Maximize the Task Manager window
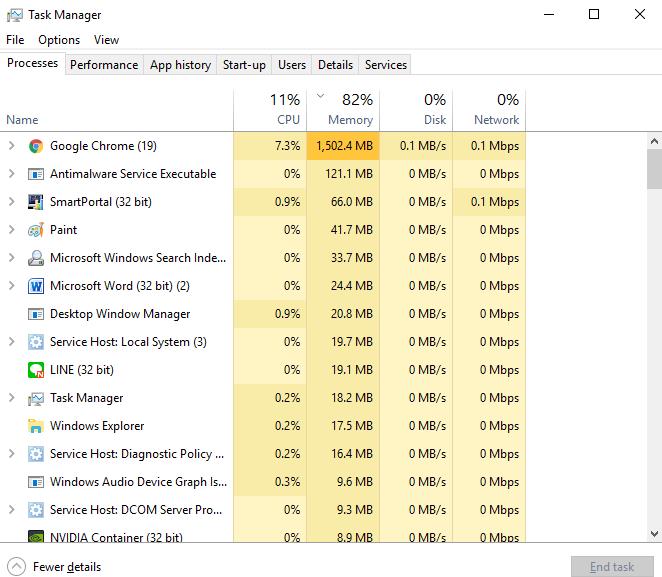 [594, 15]
